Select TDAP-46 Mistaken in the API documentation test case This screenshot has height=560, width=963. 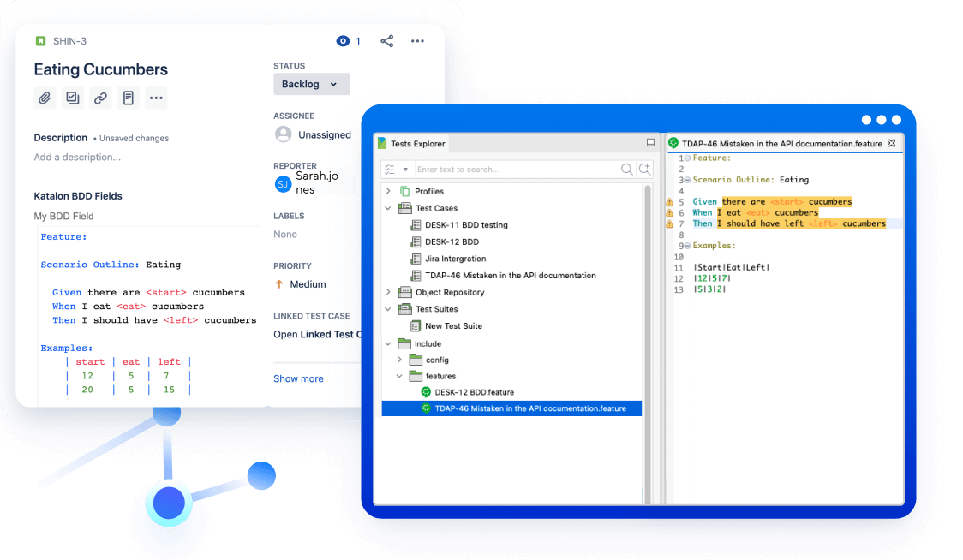(x=511, y=276)
